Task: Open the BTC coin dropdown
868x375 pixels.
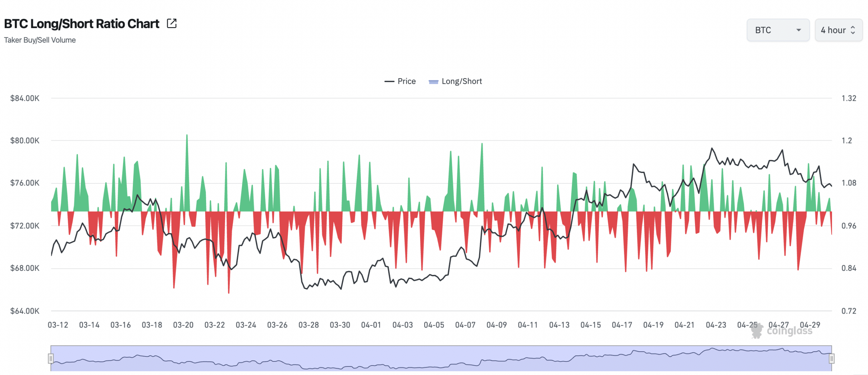Action: 778,30
